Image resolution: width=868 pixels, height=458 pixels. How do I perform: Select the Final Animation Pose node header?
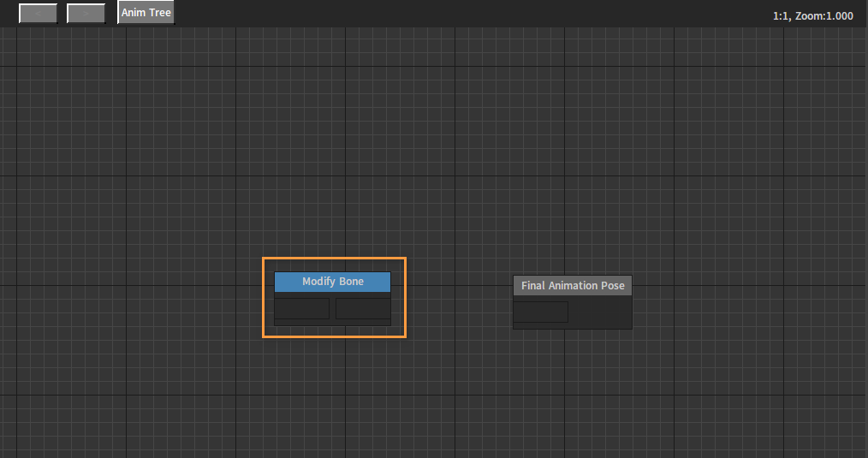573,285
